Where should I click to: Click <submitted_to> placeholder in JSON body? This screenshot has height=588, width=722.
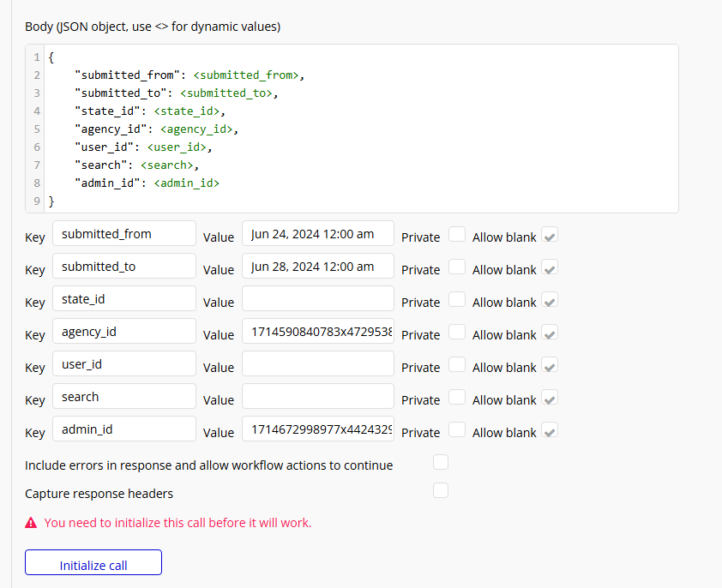click(x=226, y=93)
